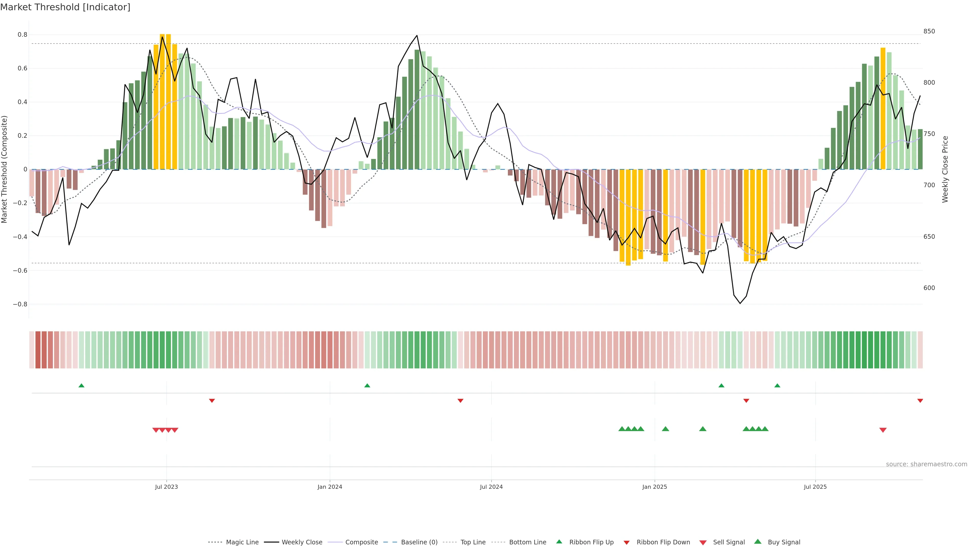Screen dimensions: 980x551
Task: Toggle the Bottom Line legend entry
Action: click(x=527, y=542)
